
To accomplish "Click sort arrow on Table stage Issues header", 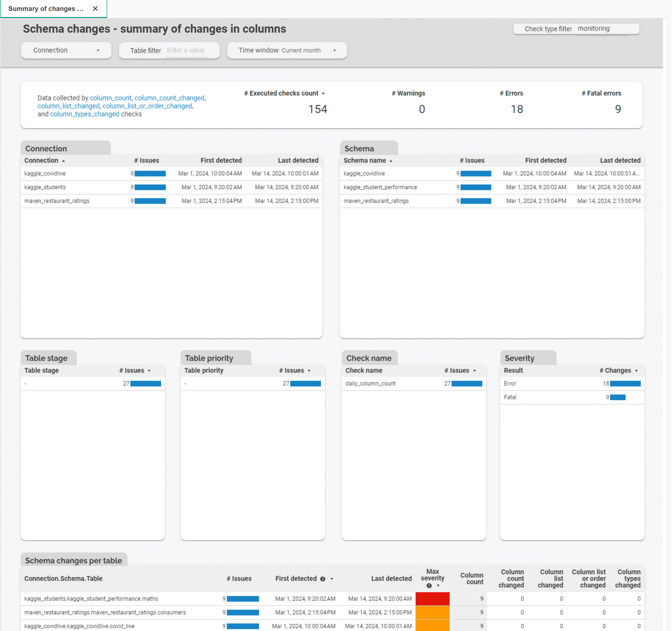I will pyautogui.click(x=149, y=371).
